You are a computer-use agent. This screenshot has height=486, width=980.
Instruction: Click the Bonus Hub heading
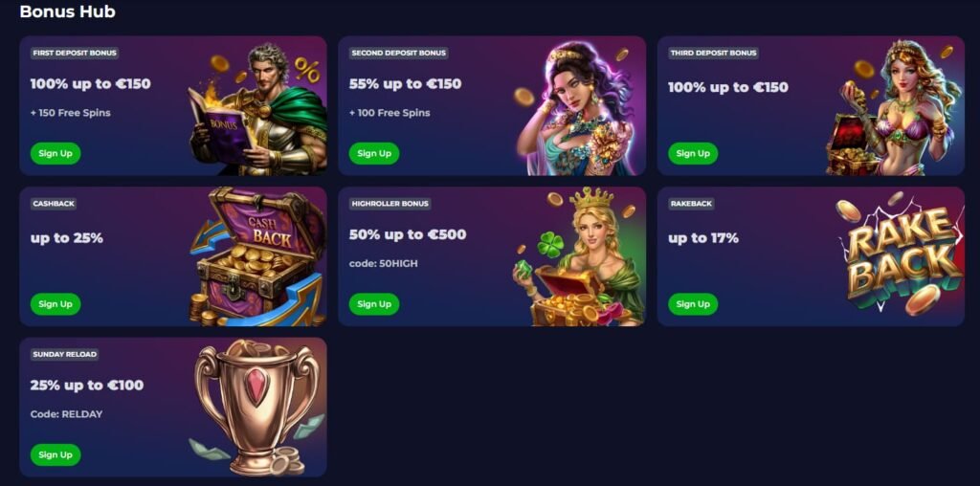(x=68, y=11)
